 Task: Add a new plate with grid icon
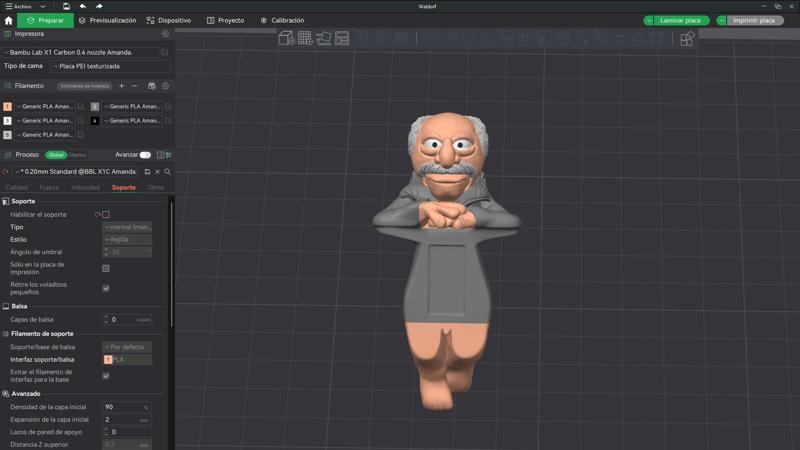click(x=305, y=38)
